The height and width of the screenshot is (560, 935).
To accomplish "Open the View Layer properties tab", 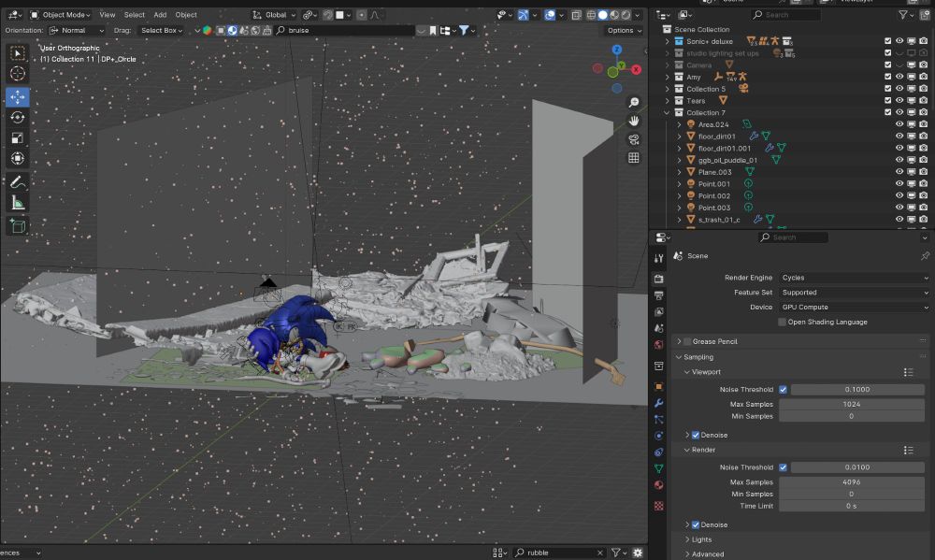I will pos(659,312).
